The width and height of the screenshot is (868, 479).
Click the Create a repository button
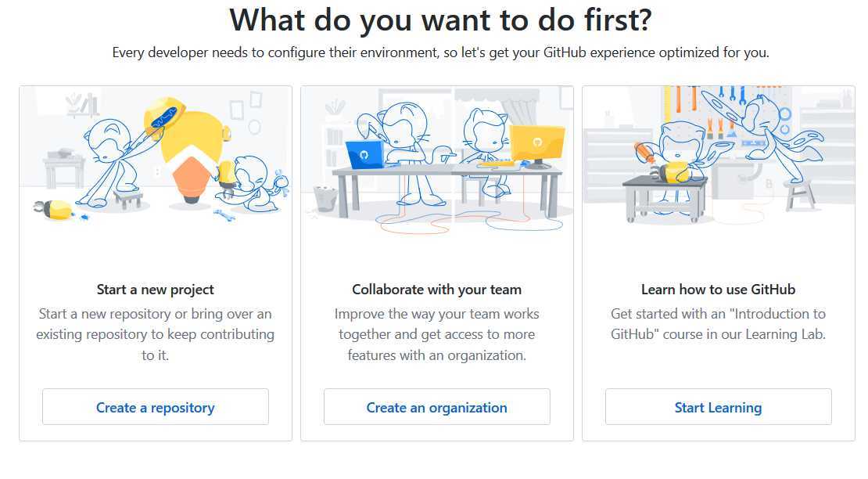[156, 407]
